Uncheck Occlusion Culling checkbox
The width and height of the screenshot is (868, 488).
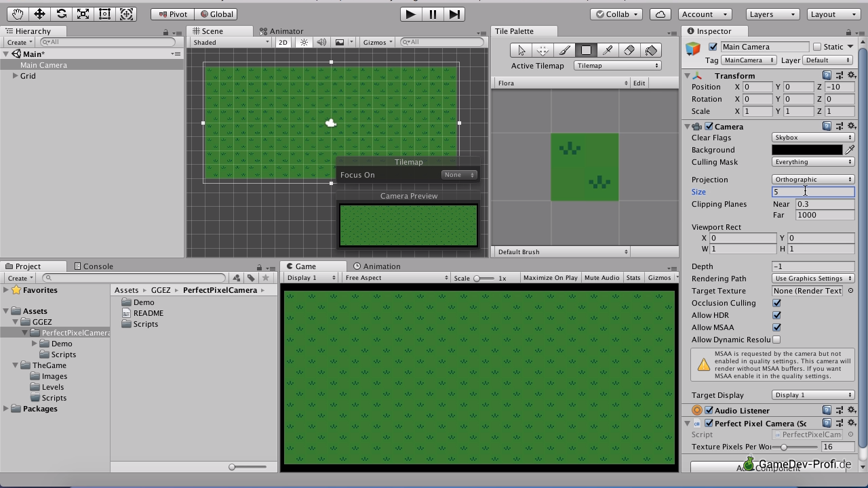point(776,303)
